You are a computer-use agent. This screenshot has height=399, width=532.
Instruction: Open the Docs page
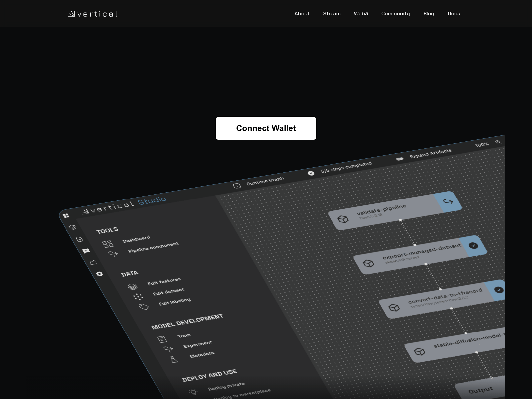454,14
